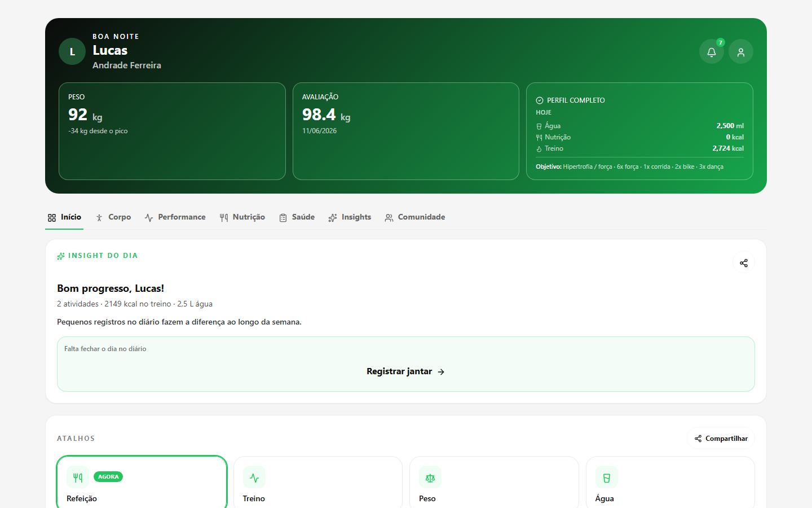Click the AGORA badge on Refeição
This screenshot has width=812, height=508.
pyautogui.click(x=108, y=477)
